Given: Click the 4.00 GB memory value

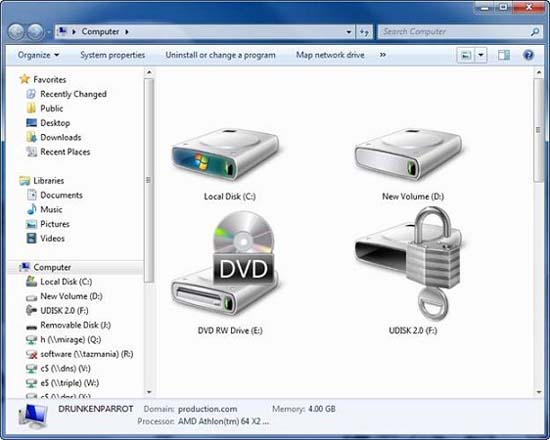Looking at the screenshot, I should tap(322, 409).
